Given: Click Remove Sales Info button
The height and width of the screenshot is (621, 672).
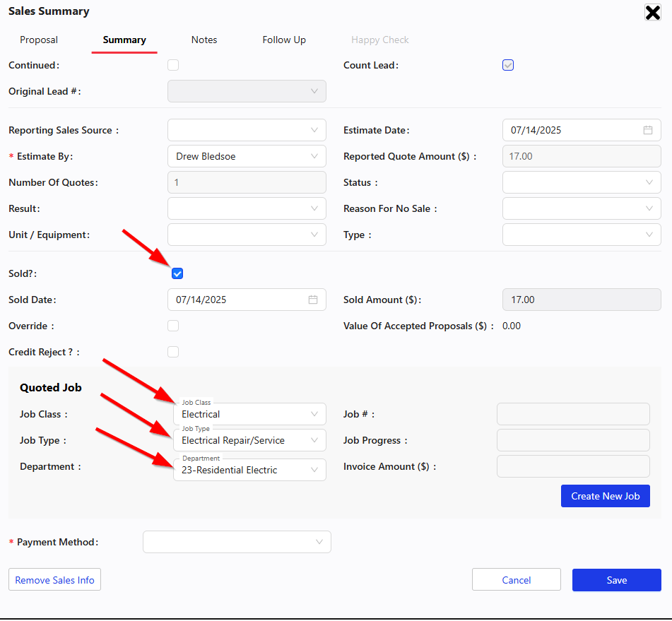Looking at the screenshot, I should pyautogui.click(x=54, y=580).
